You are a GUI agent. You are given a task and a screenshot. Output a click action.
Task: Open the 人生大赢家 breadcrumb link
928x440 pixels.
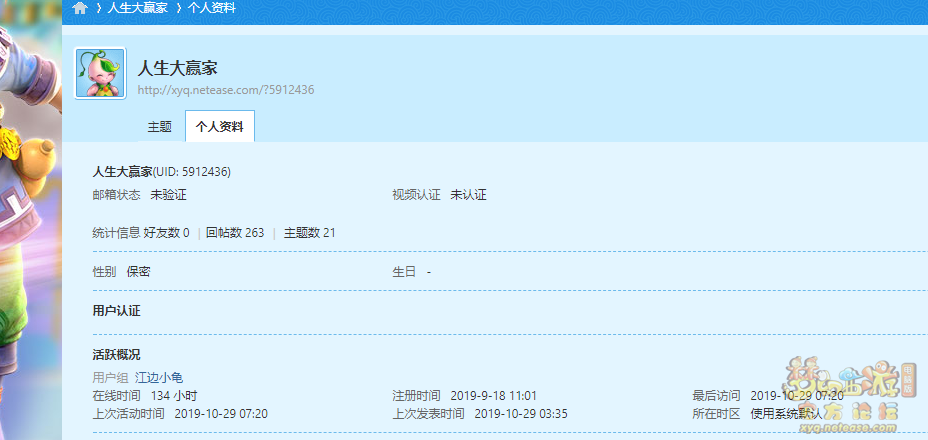[137, 8]
